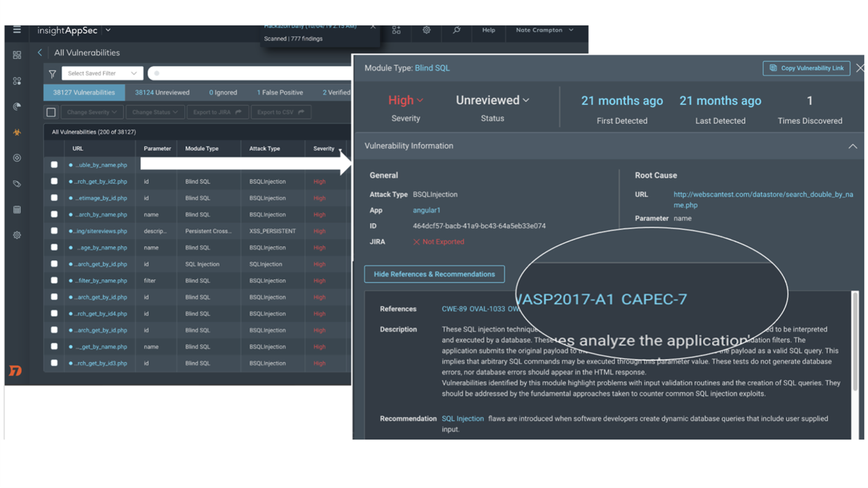Check the rch_get_by_id3.php row checkbox
This screenshot has height=488, width=868.
point(54,363)
